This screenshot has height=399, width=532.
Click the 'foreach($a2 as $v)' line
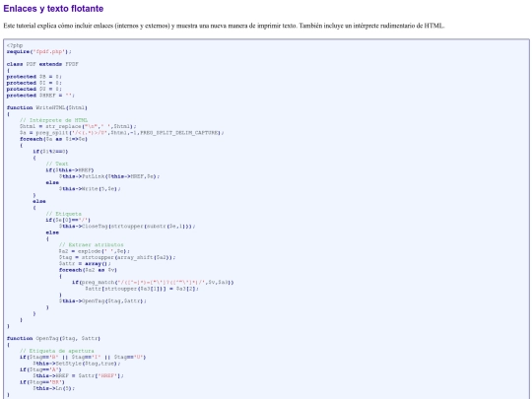(88, 270)
